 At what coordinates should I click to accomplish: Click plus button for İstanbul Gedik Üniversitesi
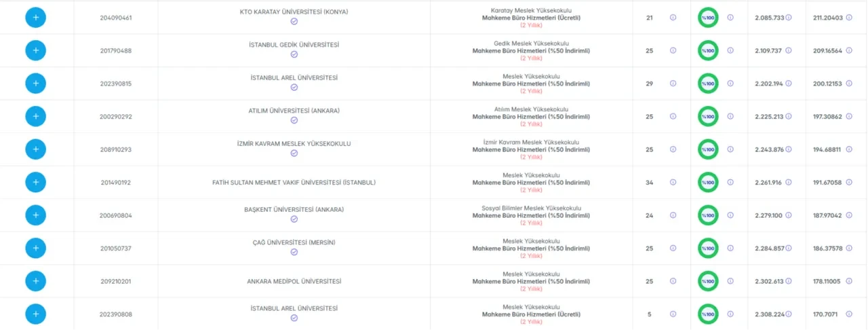(35, 50)
